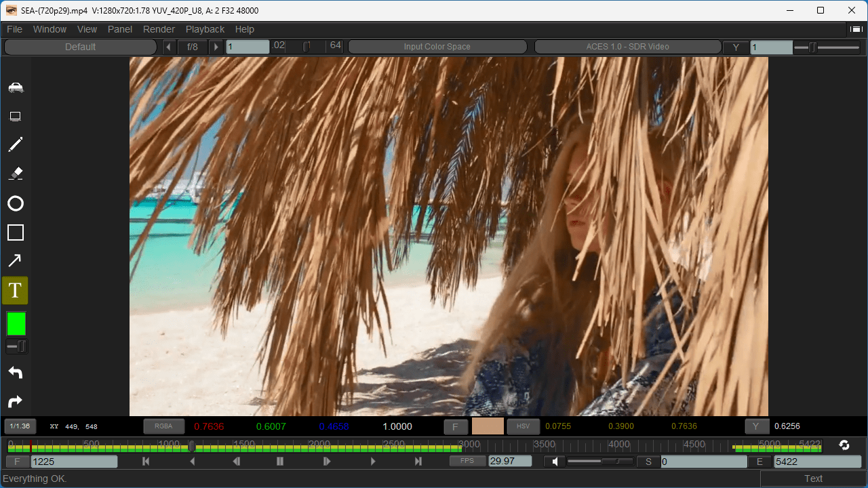Screen dimensions: 868x488
Task: Click the FPS value field 29.97
Action: (x=510, y=461)
